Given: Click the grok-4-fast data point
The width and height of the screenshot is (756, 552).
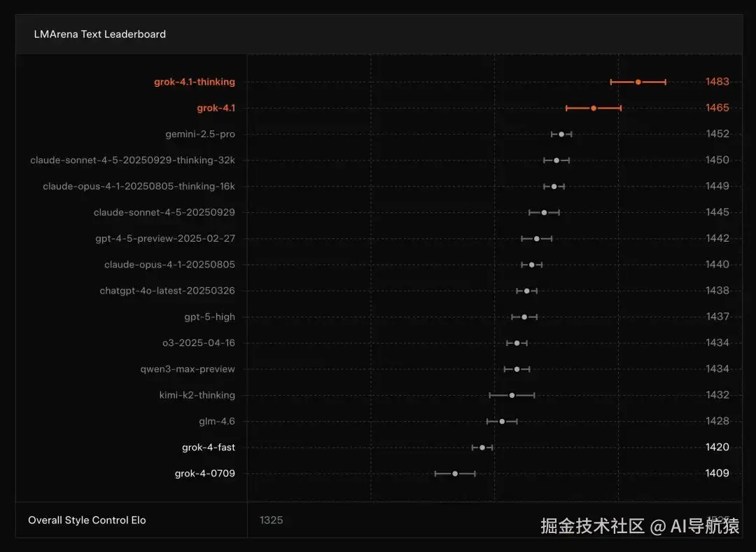Looking at the screenshot, I should (482, 448).
